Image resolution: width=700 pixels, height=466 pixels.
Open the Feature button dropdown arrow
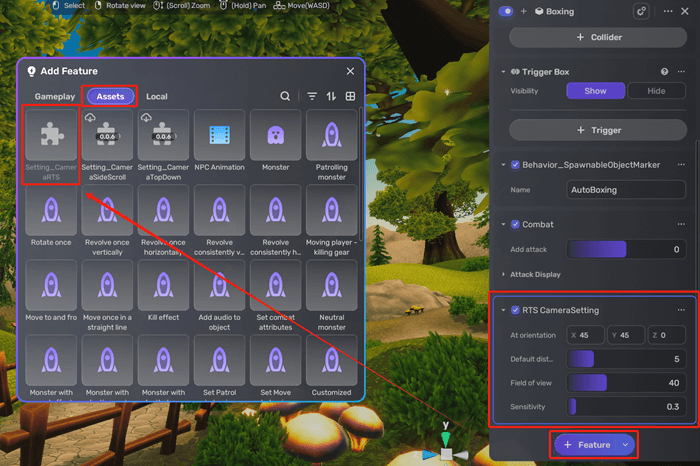[625, 444]
